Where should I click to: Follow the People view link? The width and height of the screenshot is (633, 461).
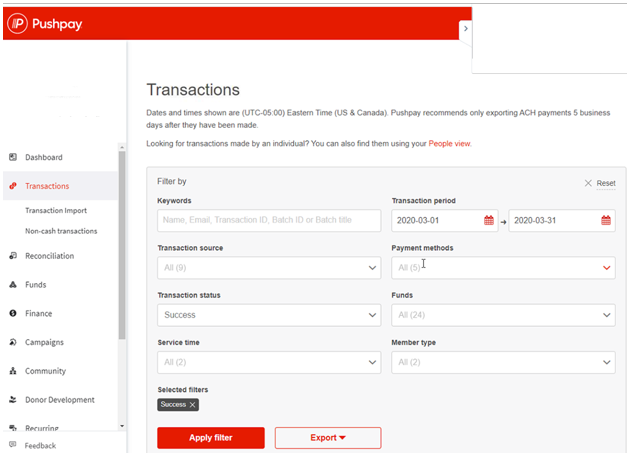point(449,144)
